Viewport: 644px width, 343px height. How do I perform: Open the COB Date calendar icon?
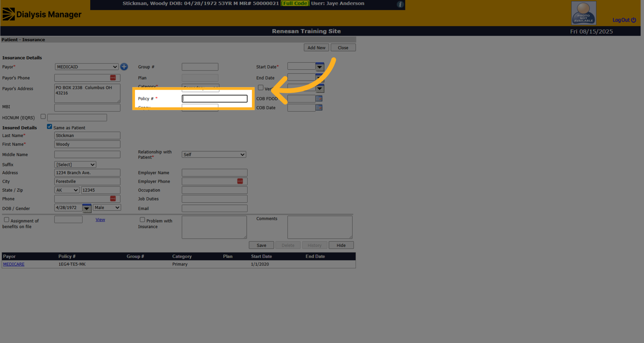[x=319, y=107]
